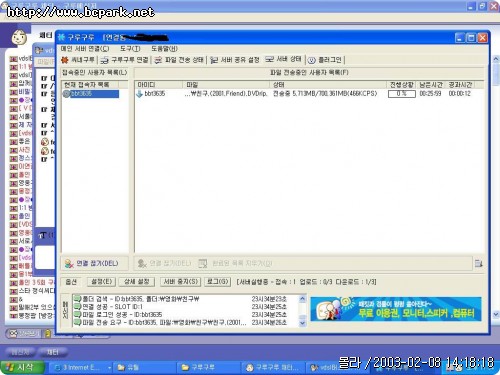Click the 설정(E) button
Viewport: 500px width, 375px height.
[101, 282]
